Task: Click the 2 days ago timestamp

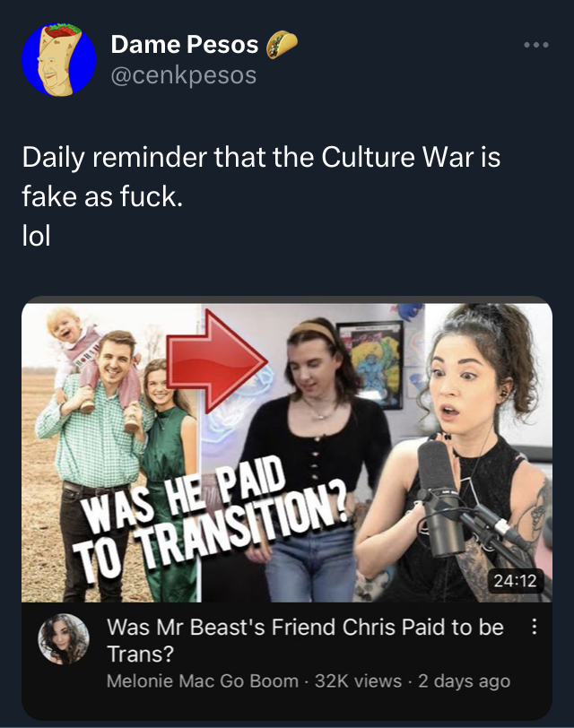Action: 464,681
